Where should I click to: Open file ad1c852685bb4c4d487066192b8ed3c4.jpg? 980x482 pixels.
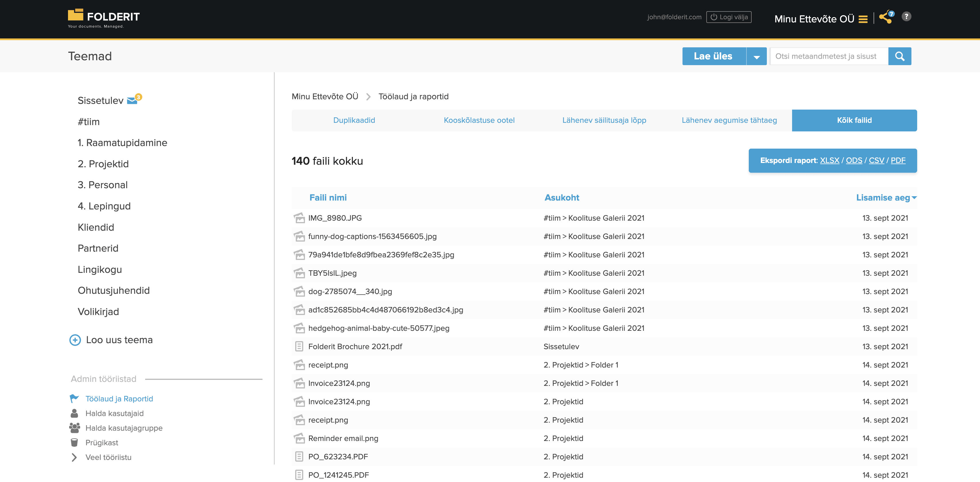click(x=386, y=310)
